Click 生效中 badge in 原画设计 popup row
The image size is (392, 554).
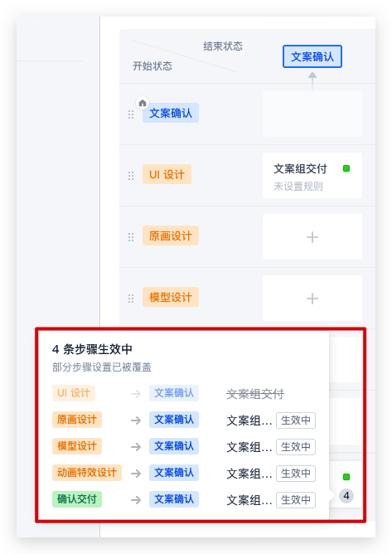(x=296, y=420)
